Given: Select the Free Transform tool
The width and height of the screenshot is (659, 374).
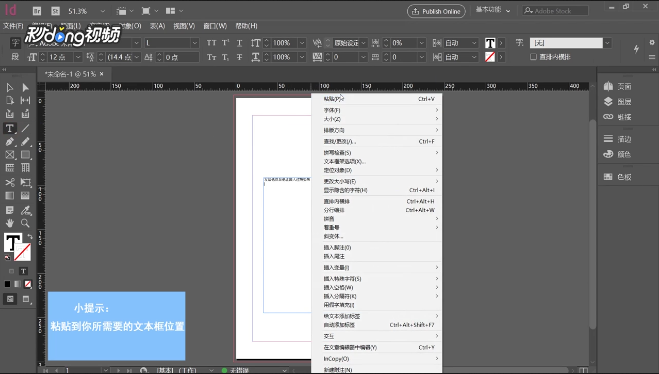Looking at the screenshot, I should click(x=25, y=182).
